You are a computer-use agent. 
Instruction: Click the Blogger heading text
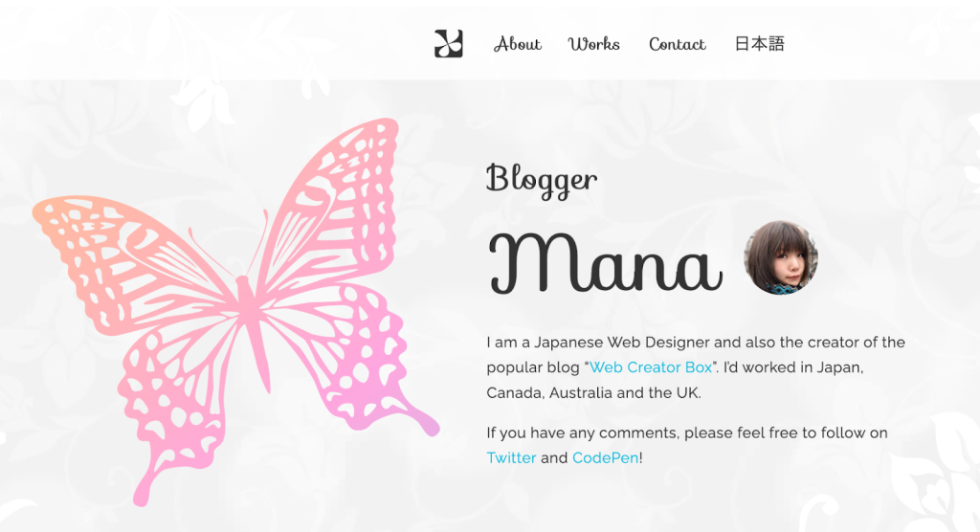542,180
